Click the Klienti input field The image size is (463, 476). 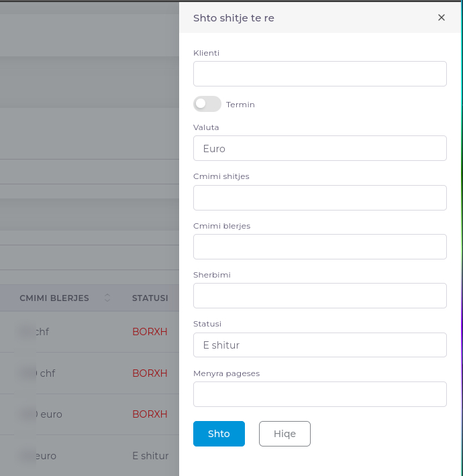[320, 74]
